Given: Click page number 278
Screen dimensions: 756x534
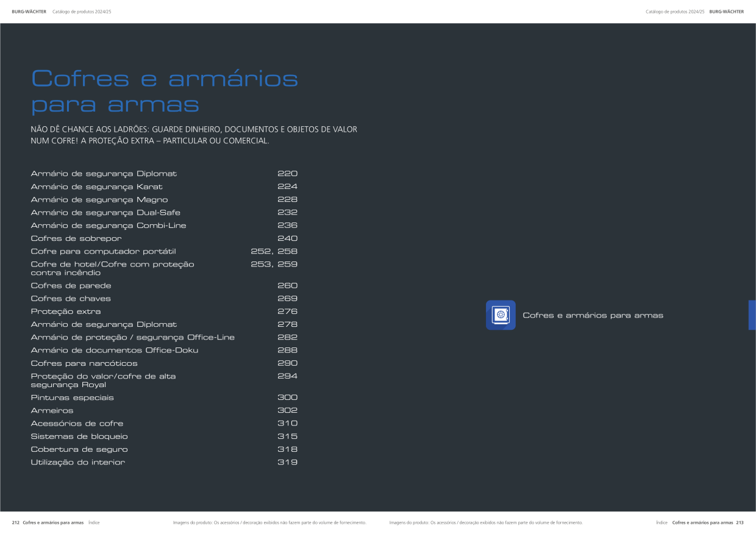Looking at the screenshot, I should point(287,324).
